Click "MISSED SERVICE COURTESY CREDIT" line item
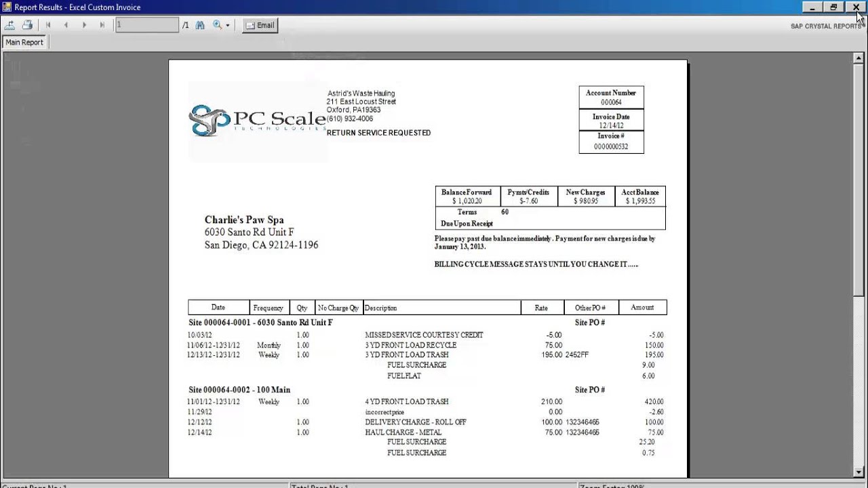 click(x=424, y=335)
